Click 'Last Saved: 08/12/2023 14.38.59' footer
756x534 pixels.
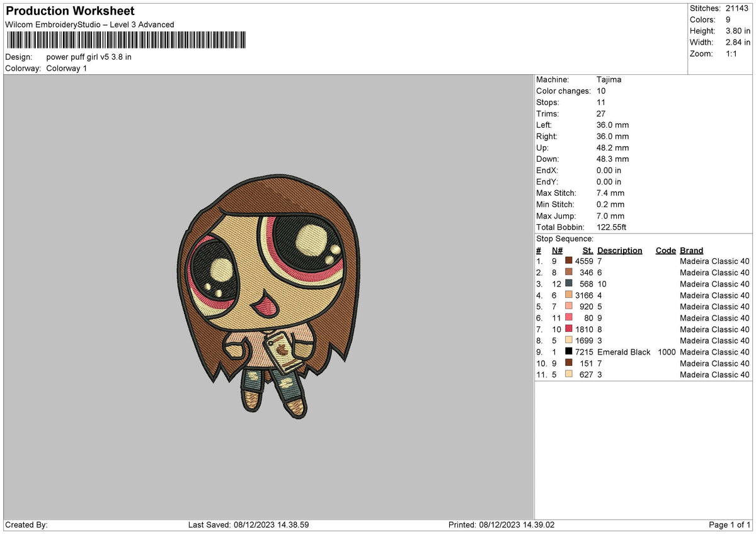tap(248, 525)
